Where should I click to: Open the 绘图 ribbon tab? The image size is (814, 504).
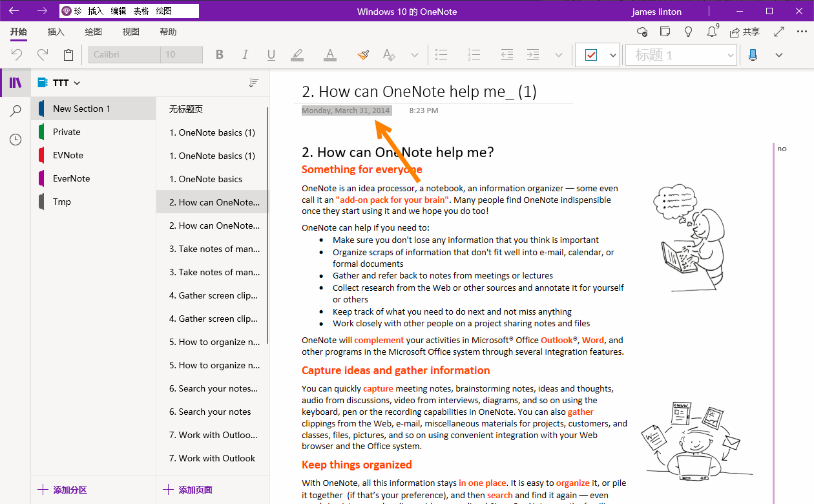pyautogui.click(x=92, y=31)
